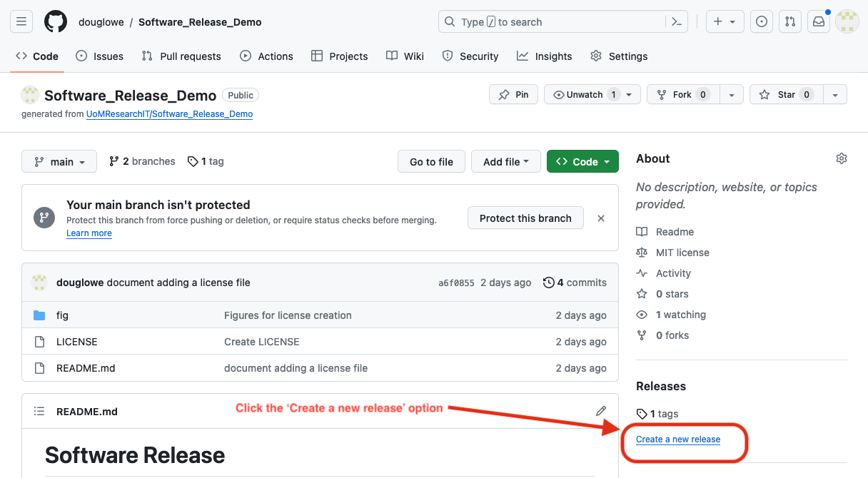Go to GitHub home via Octocat logo

pos(56,22)
